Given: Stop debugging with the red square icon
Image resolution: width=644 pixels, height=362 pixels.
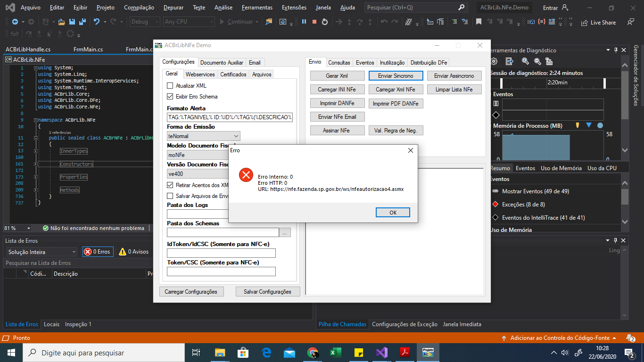Looking at the screenshot, I should pos(314,22).
